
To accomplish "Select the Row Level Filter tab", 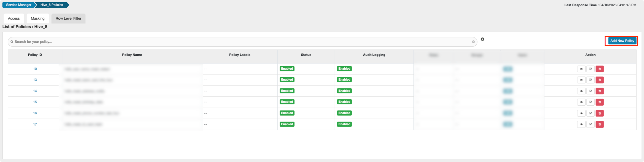I will 68,18.
